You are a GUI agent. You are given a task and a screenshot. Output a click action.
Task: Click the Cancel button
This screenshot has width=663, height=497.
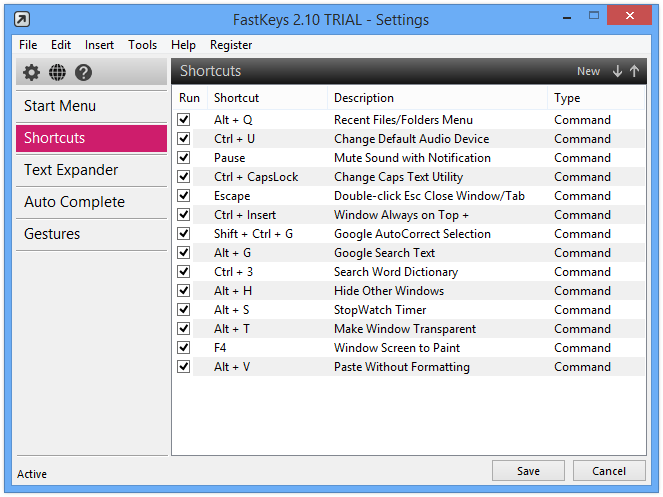609,471
